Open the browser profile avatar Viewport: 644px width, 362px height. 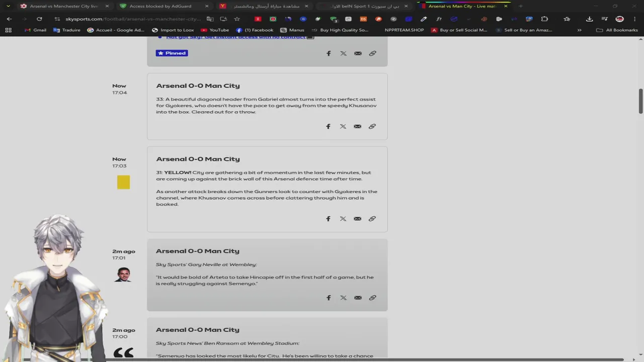(620, 19)
